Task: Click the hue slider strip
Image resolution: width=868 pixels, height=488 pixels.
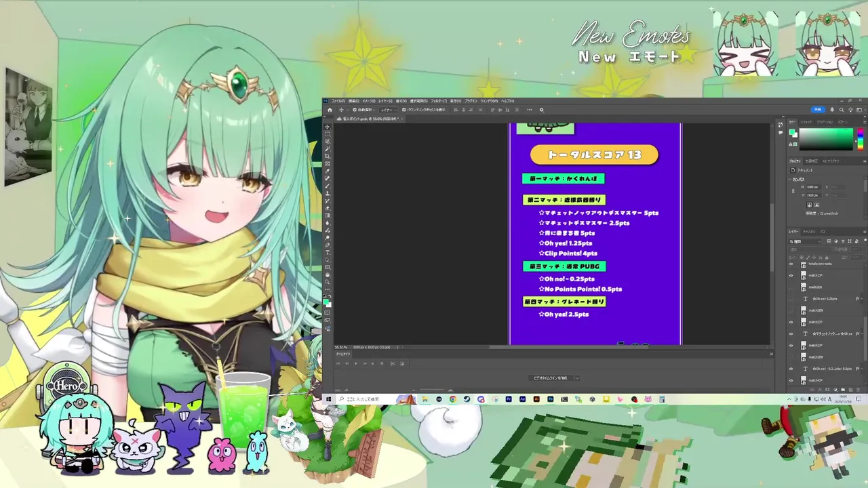Action: pyautogui.click(x=860, y=139)
